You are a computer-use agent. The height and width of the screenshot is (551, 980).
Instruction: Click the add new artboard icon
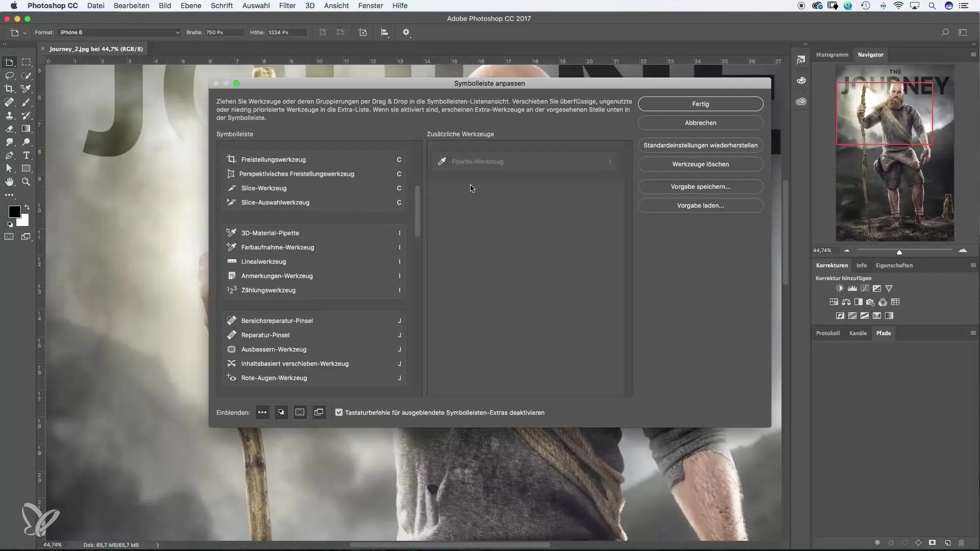pos(363,32)
